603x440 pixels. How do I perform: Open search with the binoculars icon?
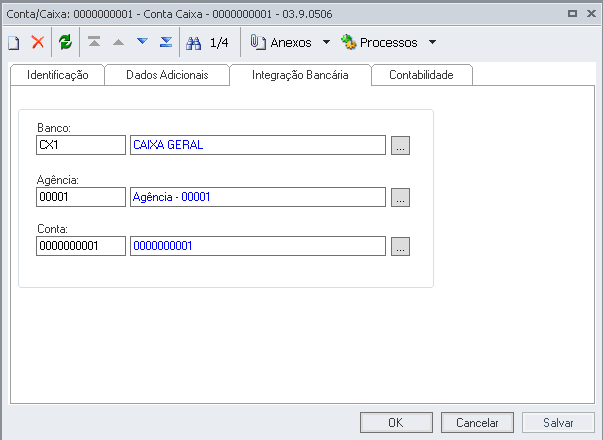pyautogui.click(x=193, y=43)
